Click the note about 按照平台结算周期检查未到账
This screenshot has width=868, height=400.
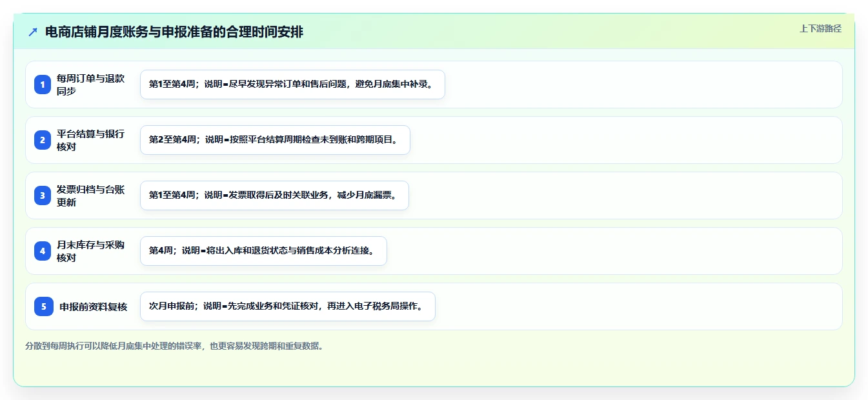(275, 140)
